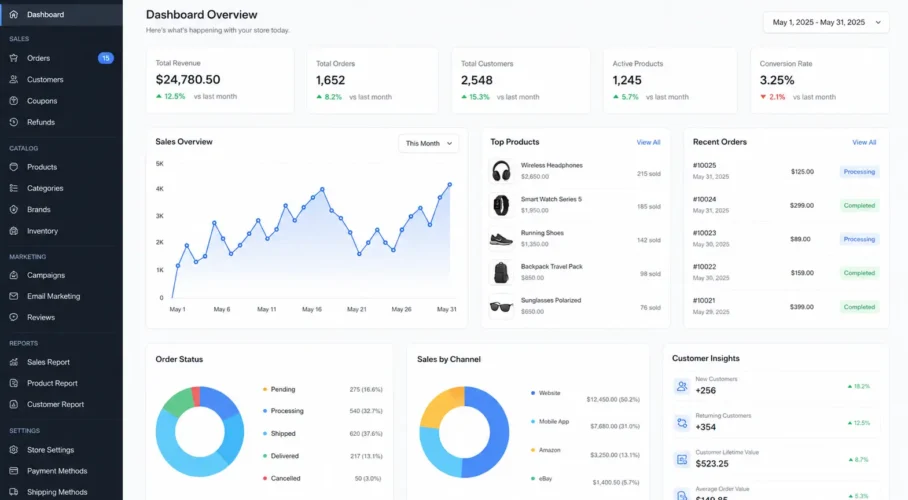The image size is (908, 500).
Task: Click the Sunglasses Polarized thumbnail
Action: (x=501, y=306)
